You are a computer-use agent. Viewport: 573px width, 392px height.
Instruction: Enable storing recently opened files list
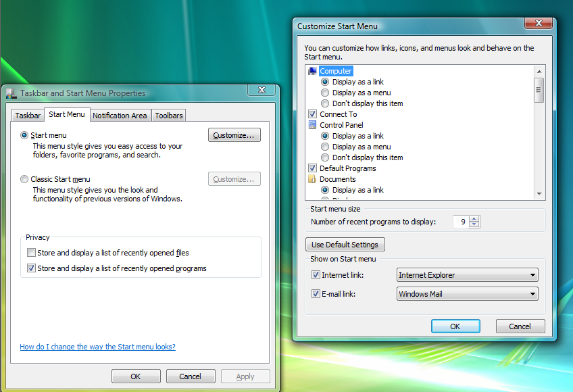[31, 253]
